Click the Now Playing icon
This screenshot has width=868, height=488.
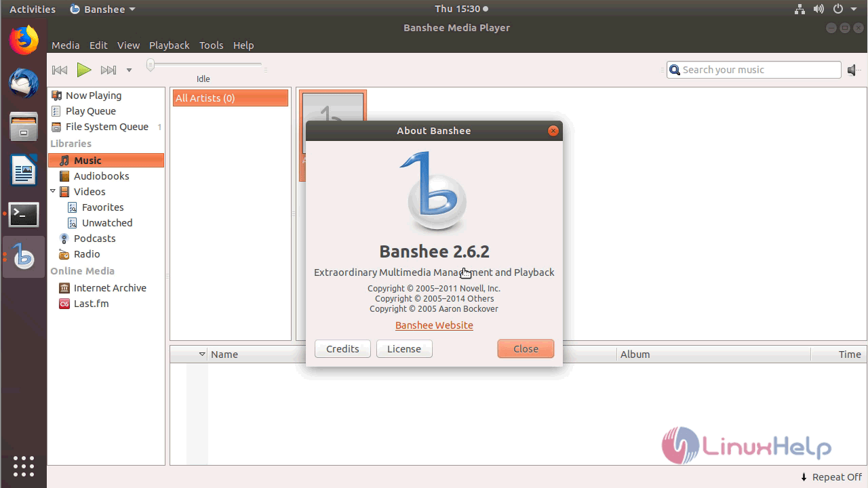tap(56, 96)
